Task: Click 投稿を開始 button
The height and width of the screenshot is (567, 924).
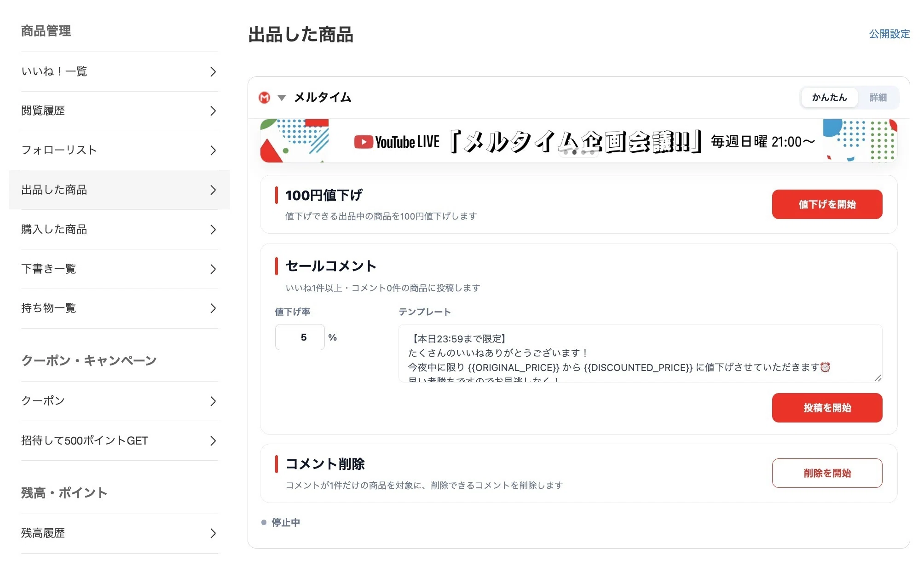Action: coord(827,408)
